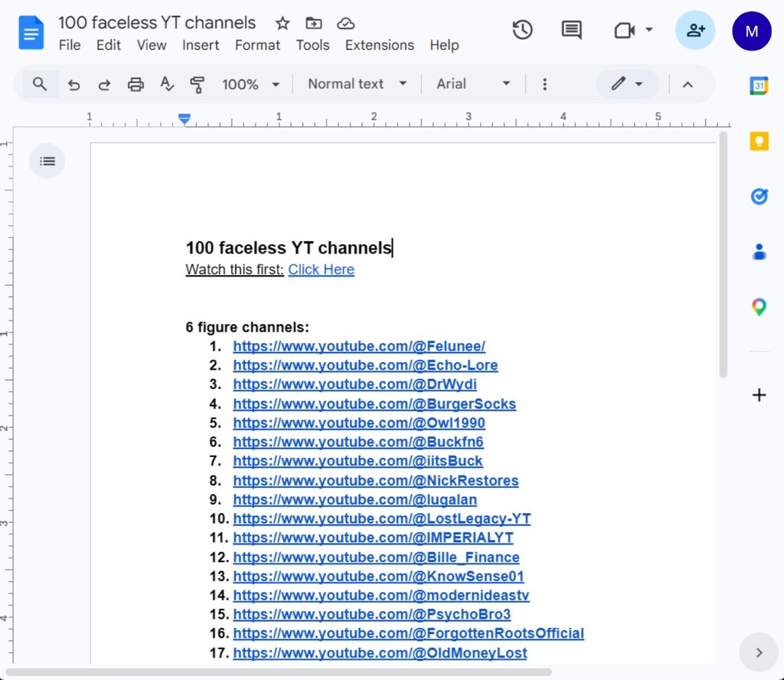
Task: Show the document outline
Action: pyautogui.click(x=47, y=161)
